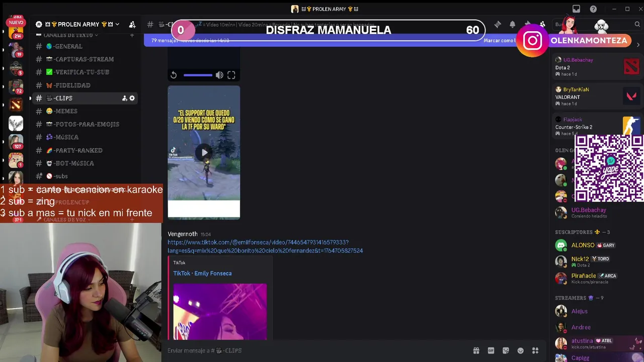Screen dimensions: 644x362
Task: Open member Nick12 TORO profile
Action: [596, 261]
